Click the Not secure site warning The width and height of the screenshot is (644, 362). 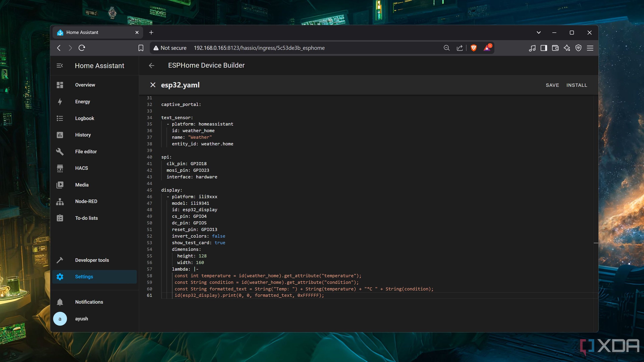click(170, 48)
